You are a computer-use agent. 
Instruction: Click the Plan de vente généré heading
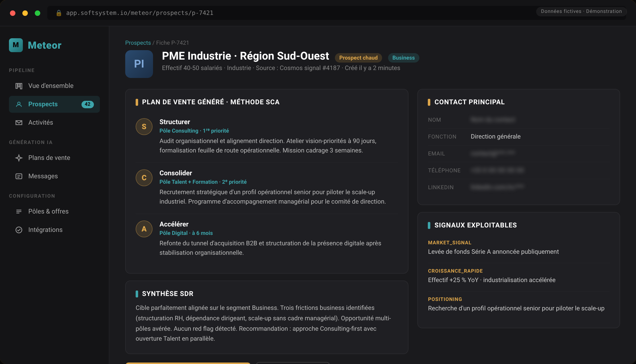[x=211, y=102]
